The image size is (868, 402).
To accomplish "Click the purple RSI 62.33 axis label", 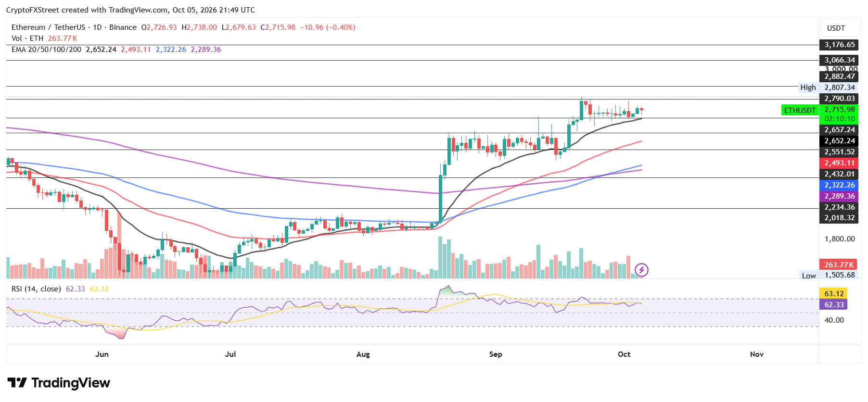I will pyautogui.click(x=833, y=304).
